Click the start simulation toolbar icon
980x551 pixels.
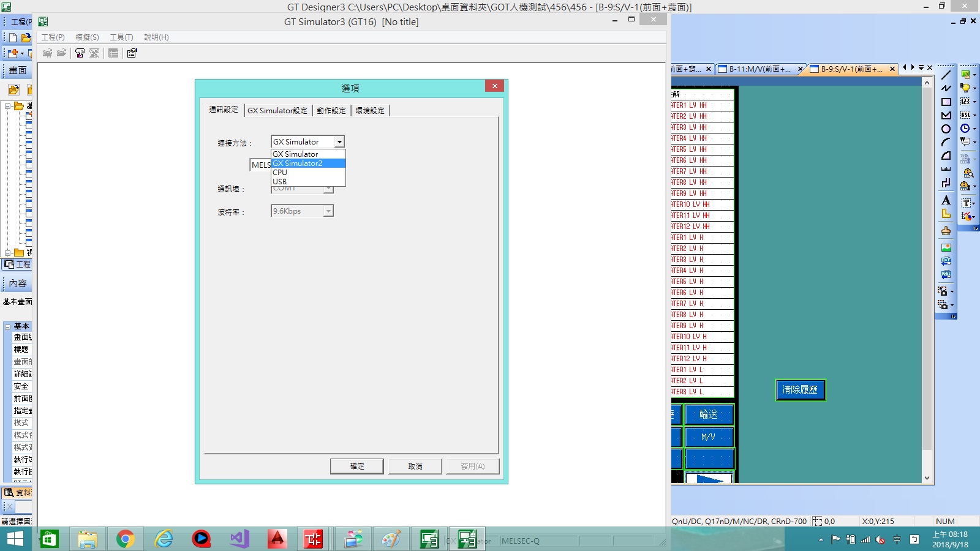click(x=80, y=53)
